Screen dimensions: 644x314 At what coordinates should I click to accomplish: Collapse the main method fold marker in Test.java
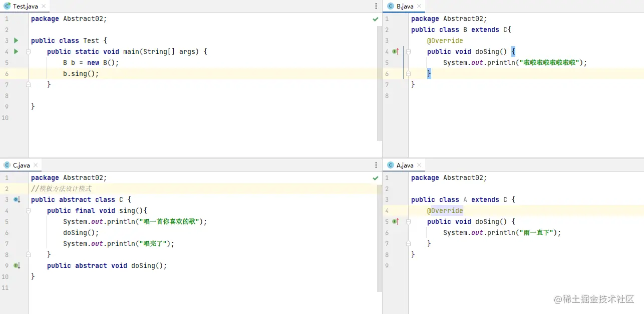pyautogui.click(x=29, y=51)
